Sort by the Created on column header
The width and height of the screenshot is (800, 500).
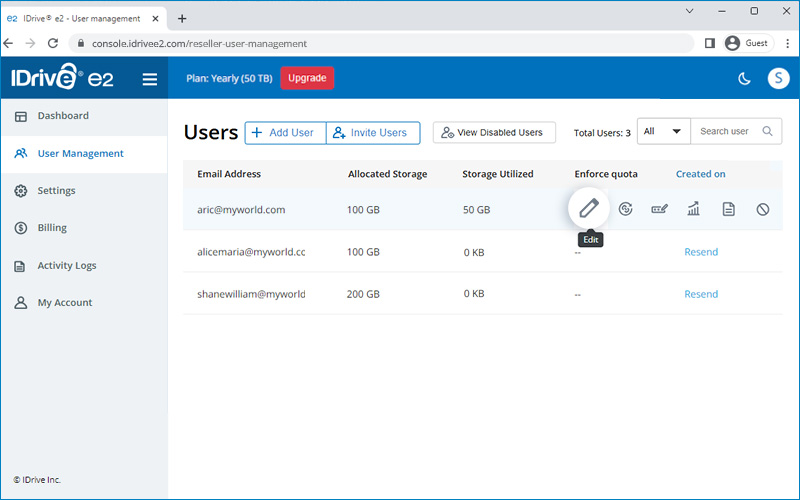click(701, 174)
